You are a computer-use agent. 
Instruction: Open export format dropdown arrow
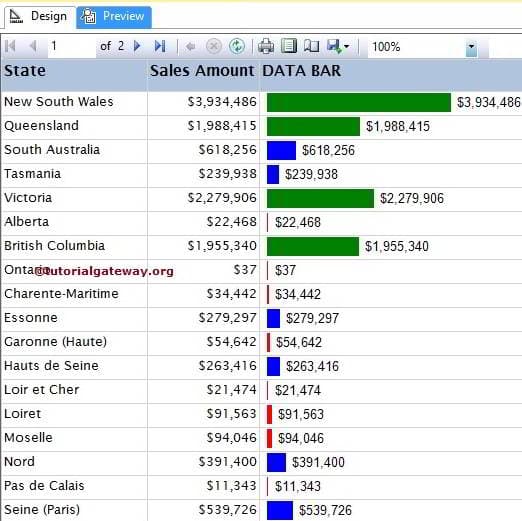(x=347, y=47)
